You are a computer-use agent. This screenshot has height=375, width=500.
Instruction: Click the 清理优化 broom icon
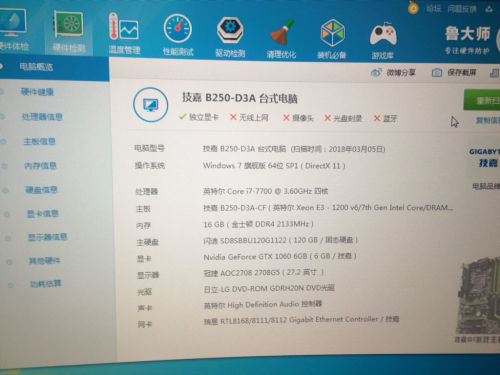tap(281, 32)
